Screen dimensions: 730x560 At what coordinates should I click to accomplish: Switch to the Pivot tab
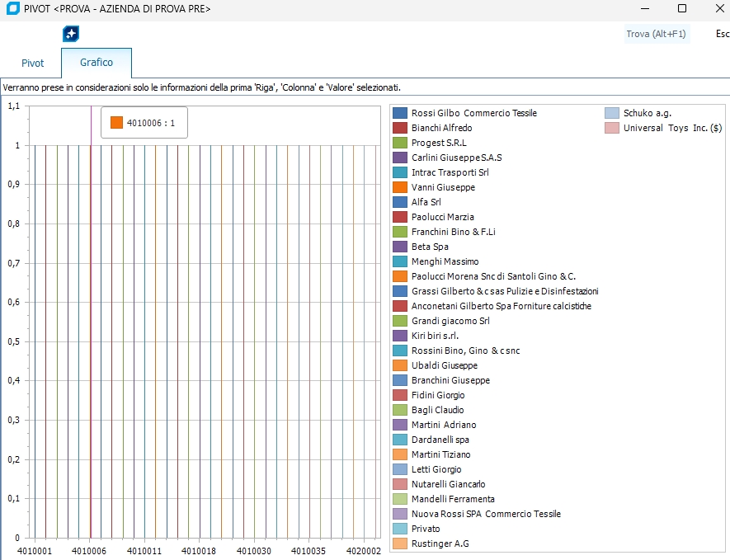(32, 63)
